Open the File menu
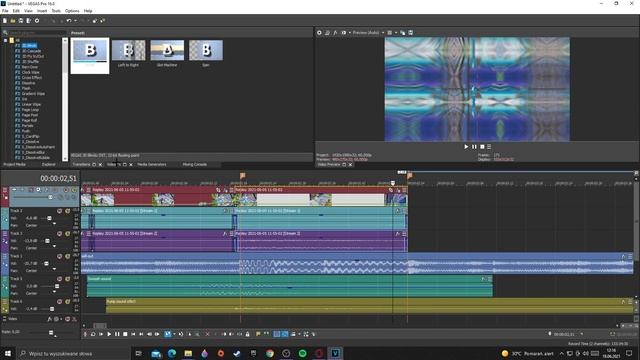This screenshot has height=360, width=640. [x=5, y=11]
